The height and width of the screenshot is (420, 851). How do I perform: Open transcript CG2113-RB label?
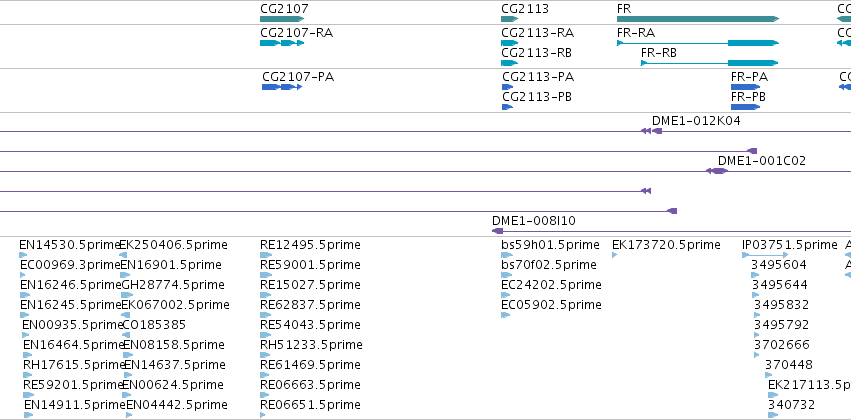[536, 53]
